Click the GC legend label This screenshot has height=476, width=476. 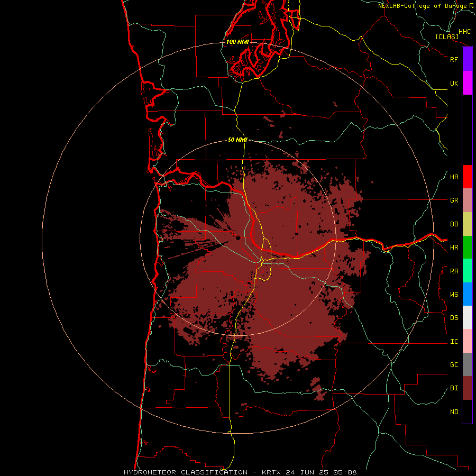454,365
